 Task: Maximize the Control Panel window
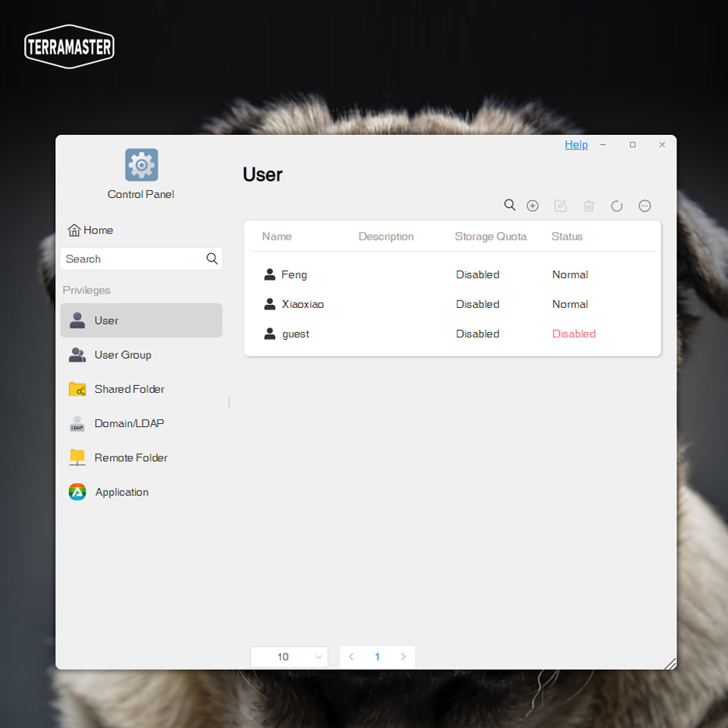(x=632, y=144)
